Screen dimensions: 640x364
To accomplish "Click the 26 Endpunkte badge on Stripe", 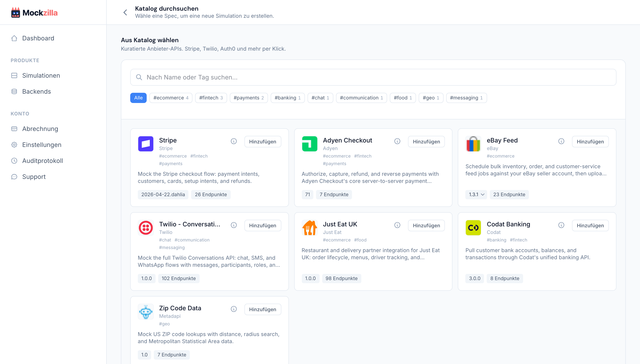I will (x=211, y=194).
